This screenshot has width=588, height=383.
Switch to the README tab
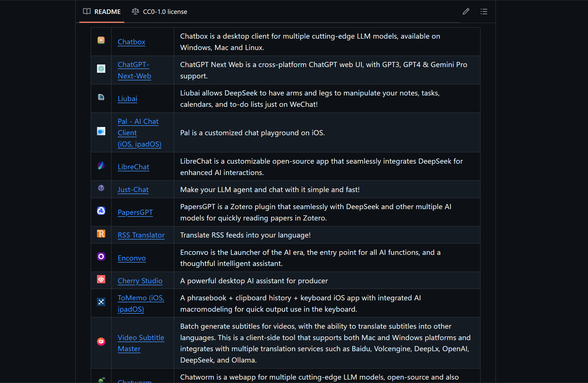(102, 12)
